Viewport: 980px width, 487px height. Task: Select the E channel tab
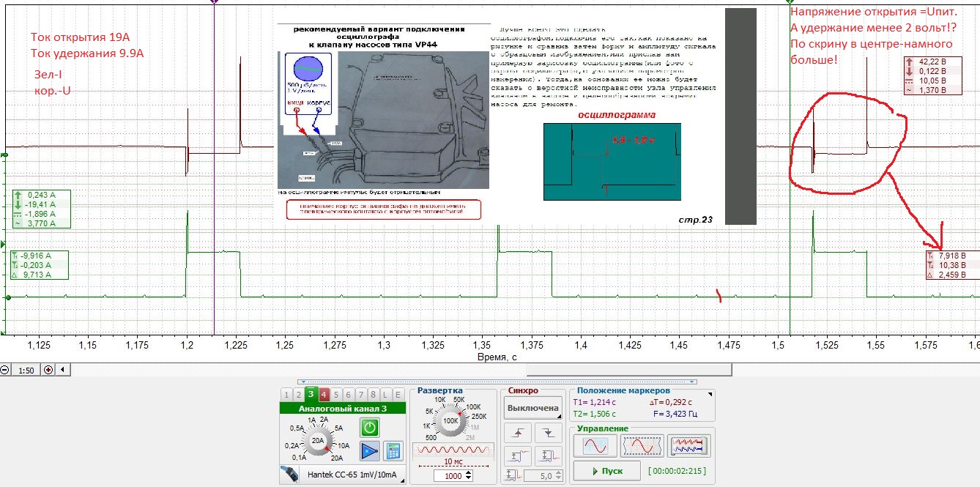399,394
